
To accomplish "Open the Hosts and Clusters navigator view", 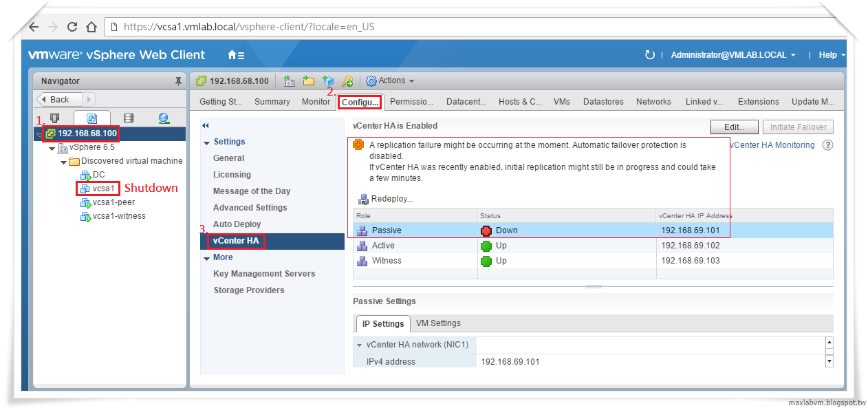I will [55, 118].
